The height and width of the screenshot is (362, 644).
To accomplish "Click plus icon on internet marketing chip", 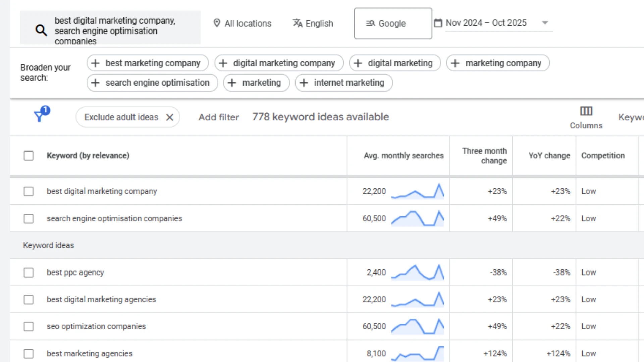I will [304, 83].
